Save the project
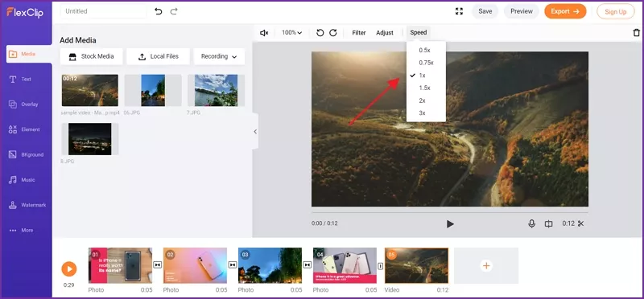This screenshot has height=299, width=644. 485,11
